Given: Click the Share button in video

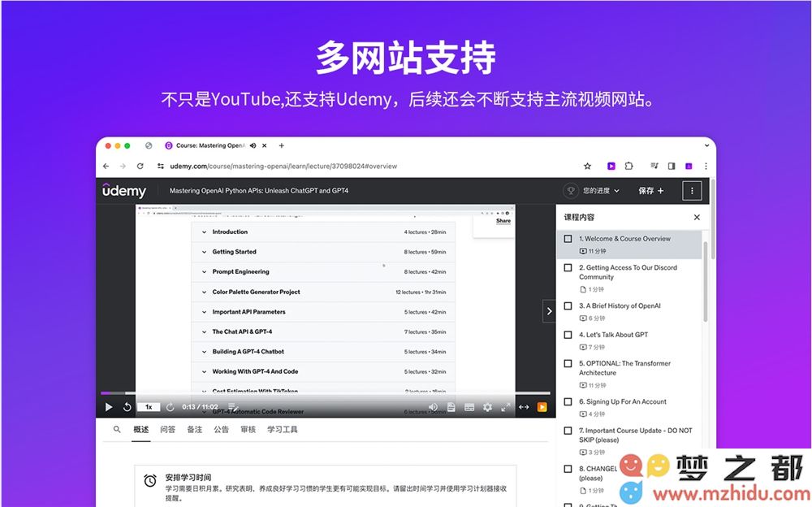Looking at the screenshot, I should pos(503,221).
